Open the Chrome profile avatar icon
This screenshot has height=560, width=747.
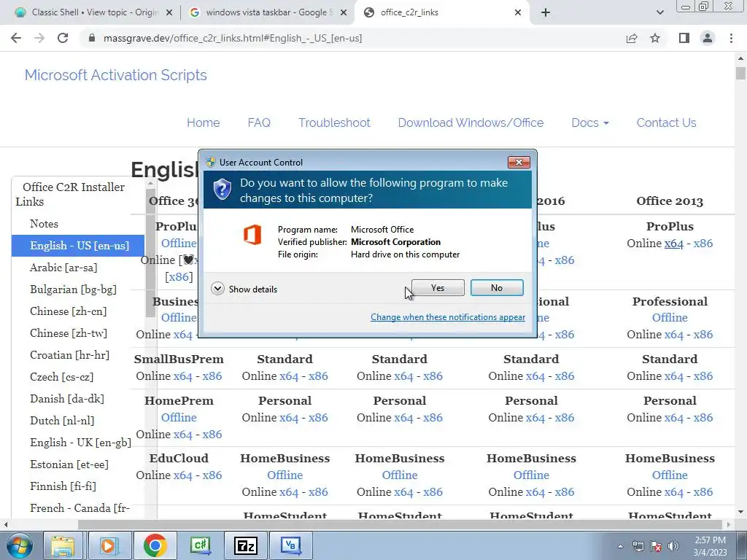[708, 38]
